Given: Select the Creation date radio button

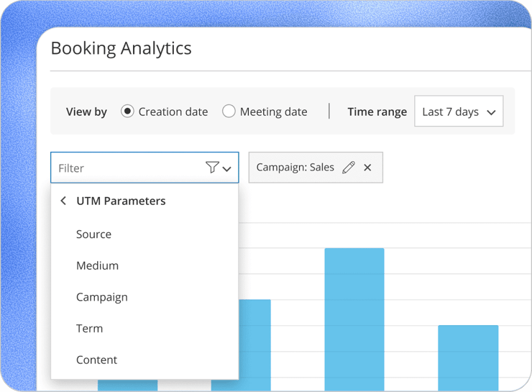Looking at the screenshot, I should pos(127,111).
